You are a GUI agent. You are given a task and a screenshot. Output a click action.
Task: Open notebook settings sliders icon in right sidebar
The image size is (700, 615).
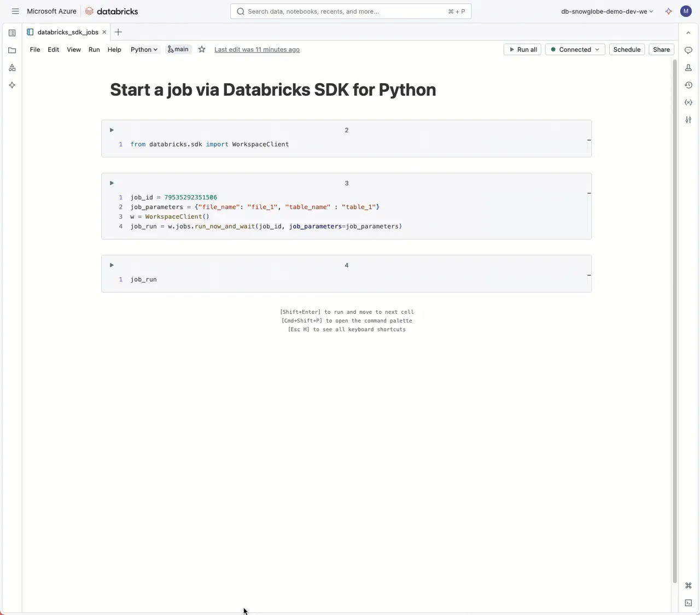point(689,120)
